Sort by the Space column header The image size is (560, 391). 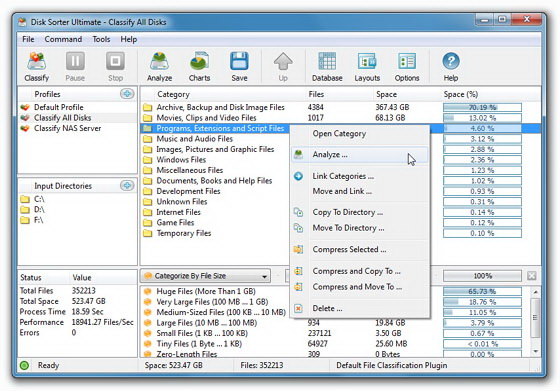click(x=407, y=94)
